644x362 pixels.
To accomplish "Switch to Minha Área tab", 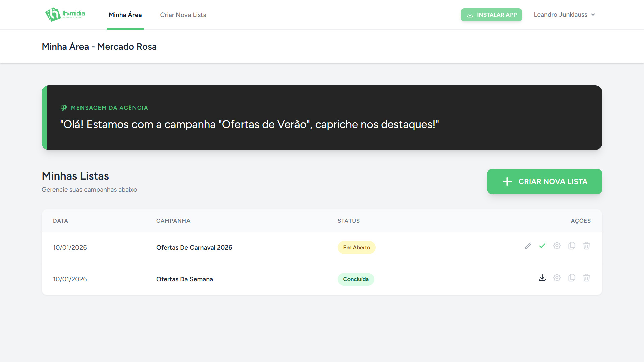I will click(x=125, y=15).
